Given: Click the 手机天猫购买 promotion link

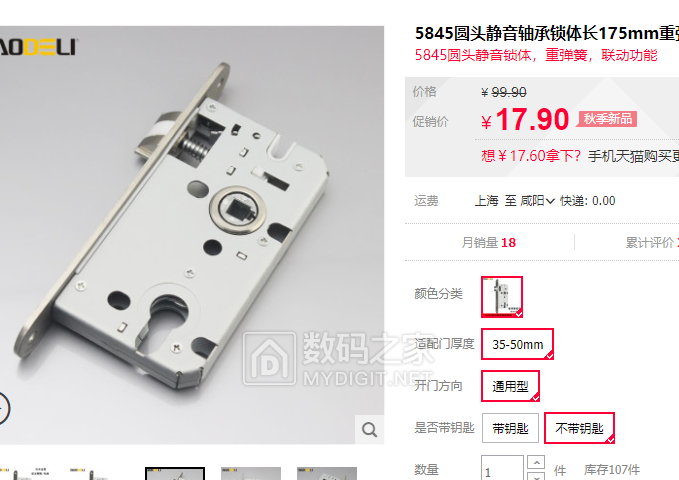Looking at the screenshot, I should [633, 156].
